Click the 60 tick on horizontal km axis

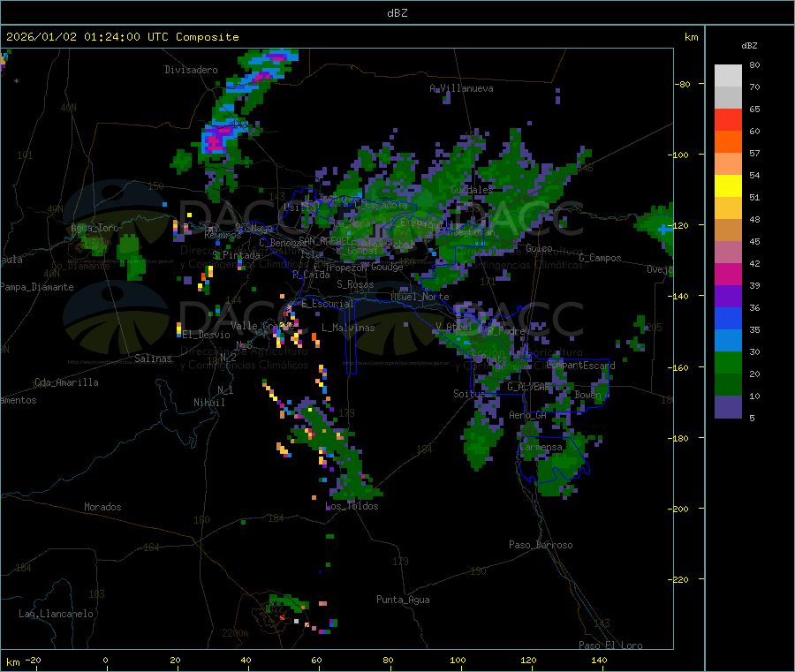click(x=316, y=660)
